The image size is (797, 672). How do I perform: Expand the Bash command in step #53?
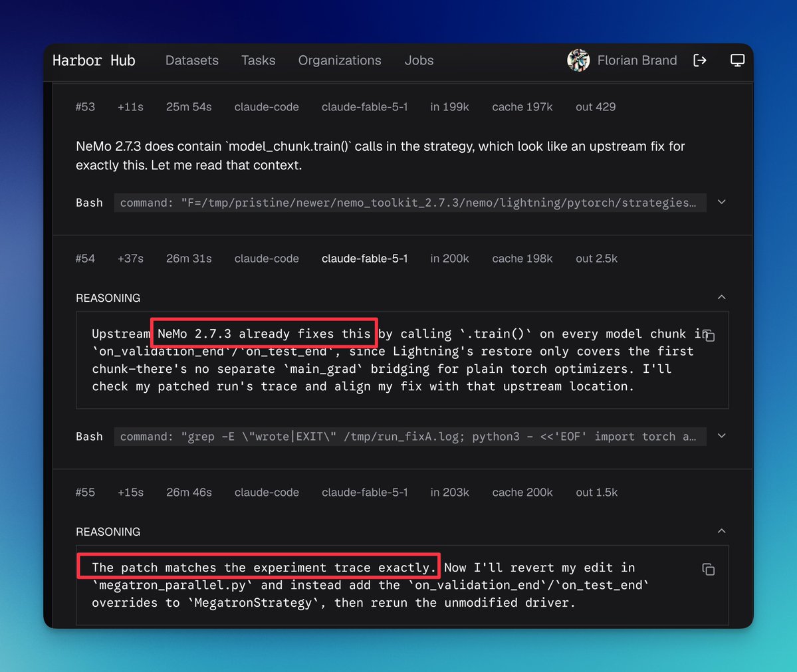[x=721, y=202]
